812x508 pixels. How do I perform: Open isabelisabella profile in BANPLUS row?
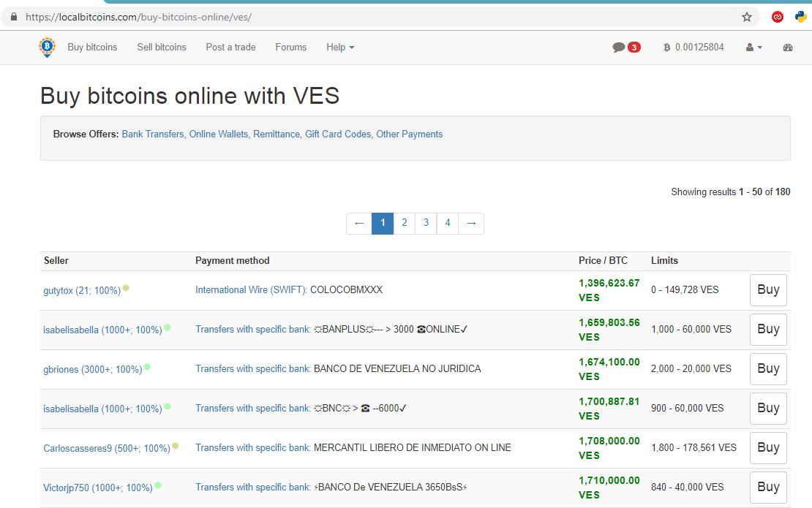[102, 330]
